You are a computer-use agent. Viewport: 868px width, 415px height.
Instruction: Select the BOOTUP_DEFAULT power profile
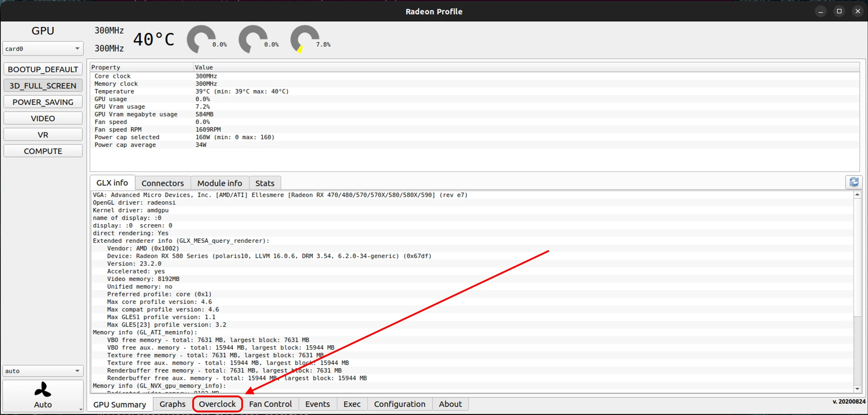43,69
